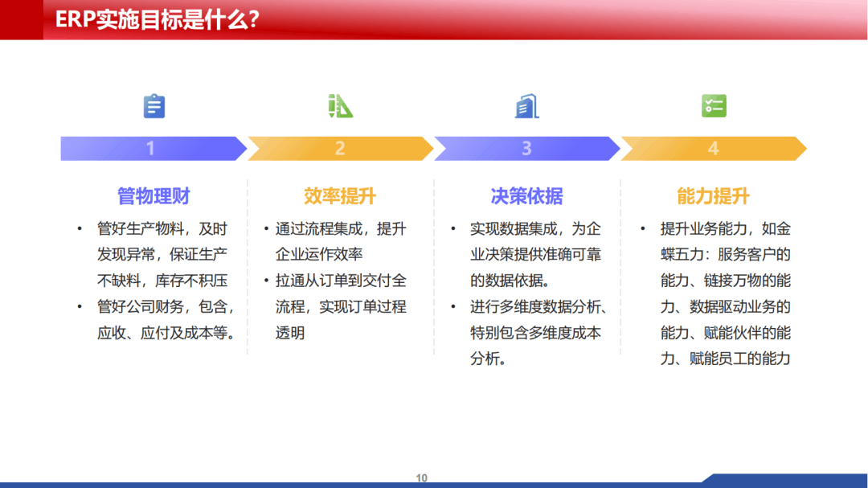Image resolution: width=868 pixels, height=488 pixels.
Task: Click the bullet starting with 提升业务能力
Action: tap(725, 293)
